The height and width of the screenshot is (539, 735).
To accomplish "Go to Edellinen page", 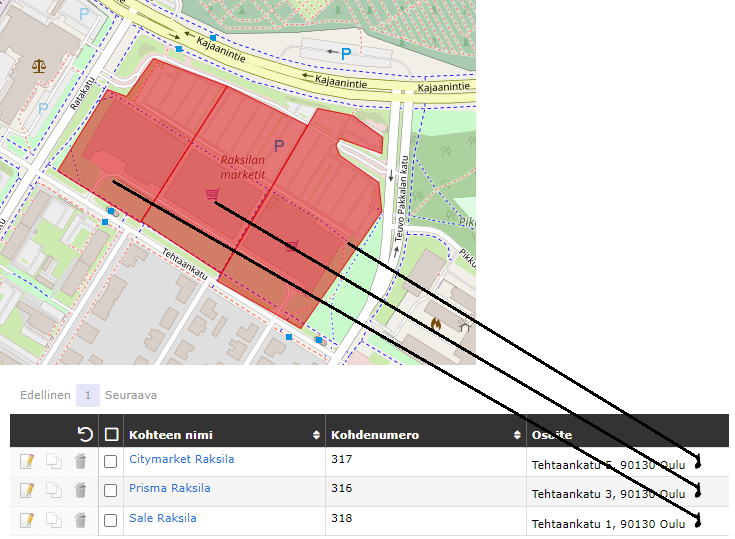I will [45, 395].
